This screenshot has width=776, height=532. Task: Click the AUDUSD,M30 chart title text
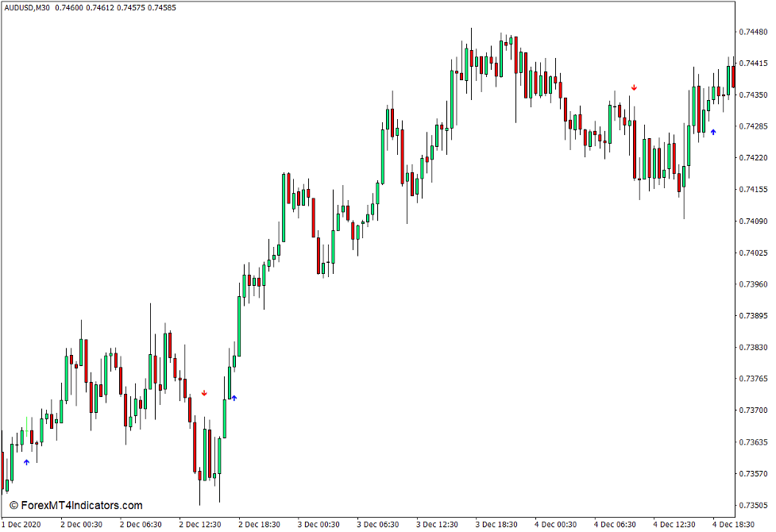point(32,9)
